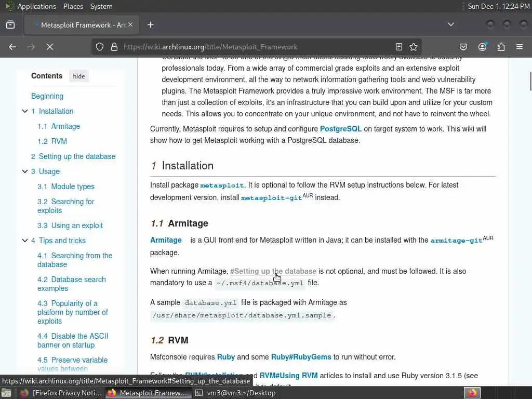
Task: Open the Firefox View icon
Action: [x=10, y=25]
